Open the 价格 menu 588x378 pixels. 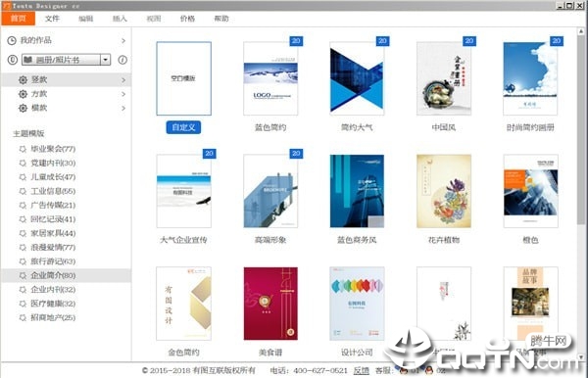(187, 19)
